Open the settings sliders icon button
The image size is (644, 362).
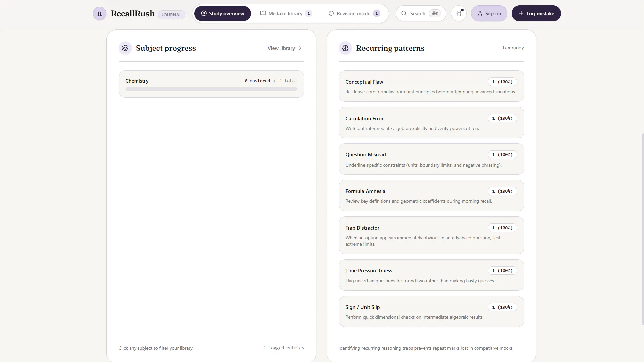[459, 14]
